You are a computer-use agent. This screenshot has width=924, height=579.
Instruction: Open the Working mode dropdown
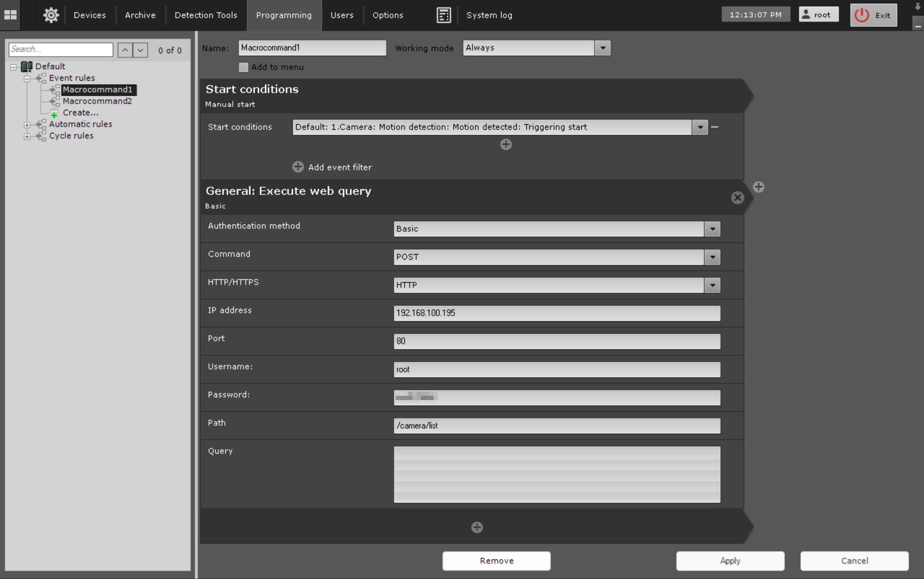pyautogui.click(x=603, y=48)
